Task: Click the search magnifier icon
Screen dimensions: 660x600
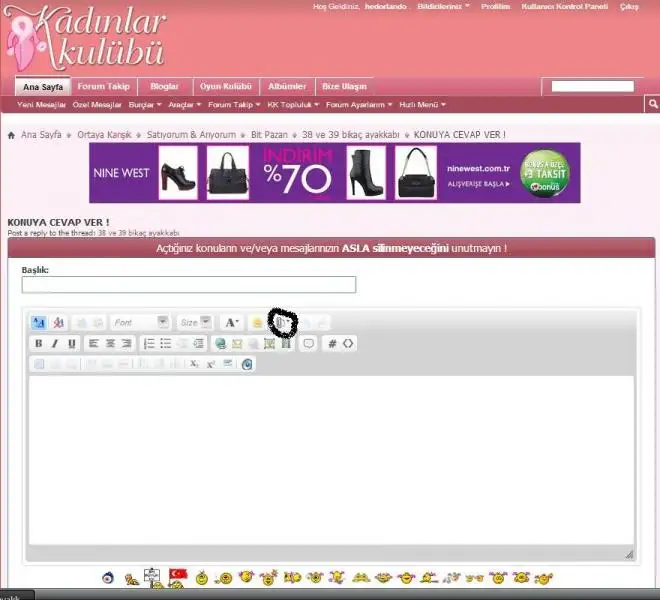Action: pyautogui.click(x=652, y=104)
